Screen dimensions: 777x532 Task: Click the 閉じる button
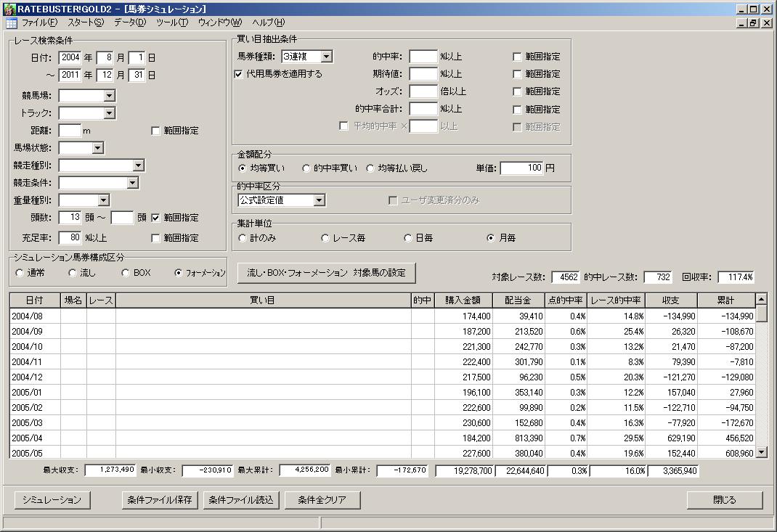tap(725, 500)
